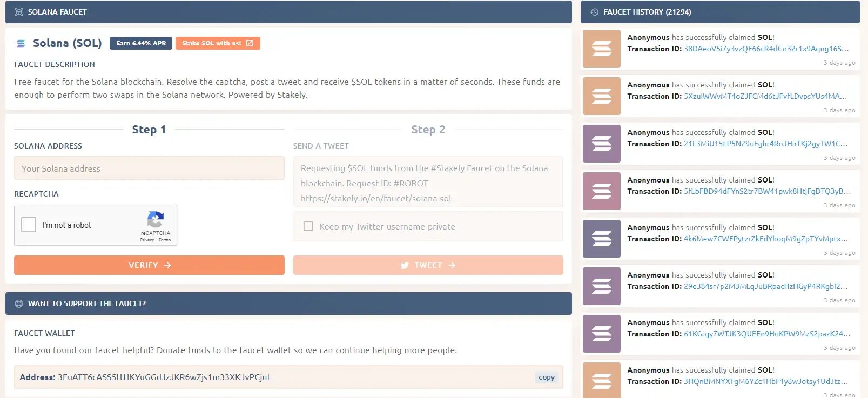Click the tweet message text box
Viewport: 868px width, 398px height.
(x=428, y=182)
